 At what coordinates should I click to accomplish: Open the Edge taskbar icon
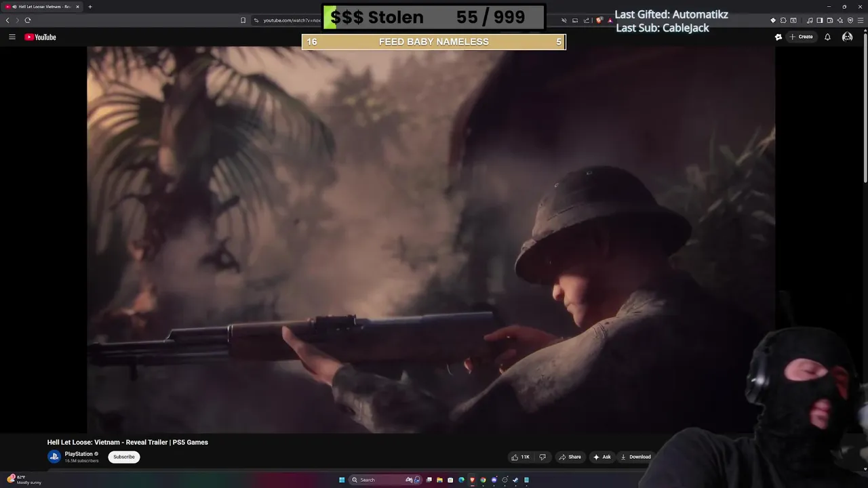point(461,480)
